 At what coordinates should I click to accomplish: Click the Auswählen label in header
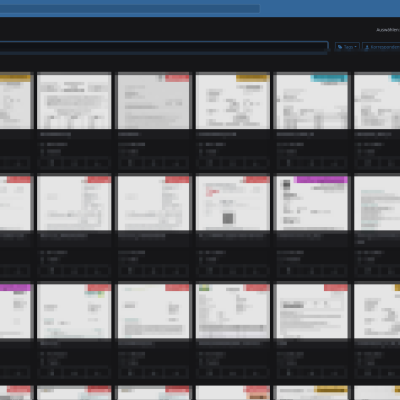[388, 30]
